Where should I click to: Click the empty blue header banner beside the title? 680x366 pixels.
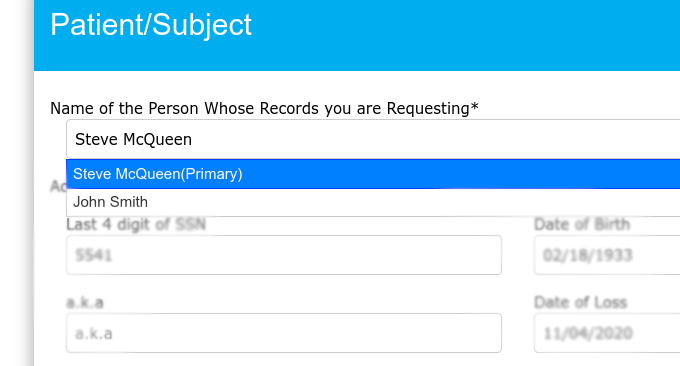(466, 35)
